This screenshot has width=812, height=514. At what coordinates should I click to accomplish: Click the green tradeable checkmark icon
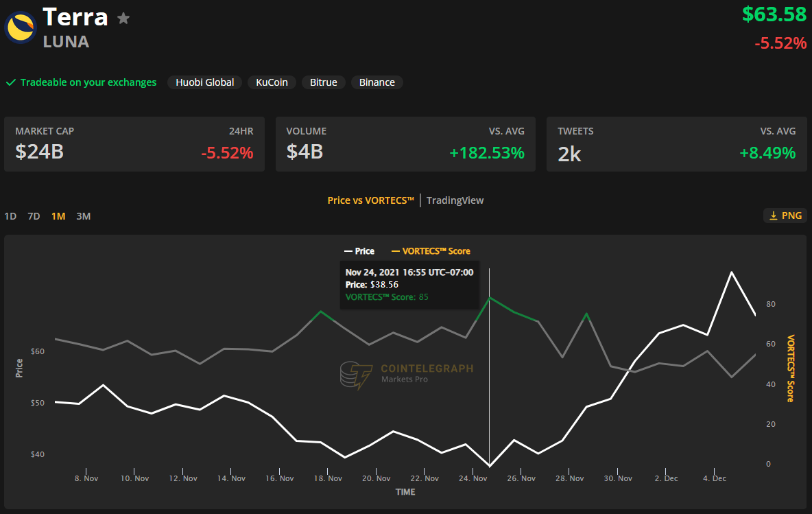pos(11,82)
